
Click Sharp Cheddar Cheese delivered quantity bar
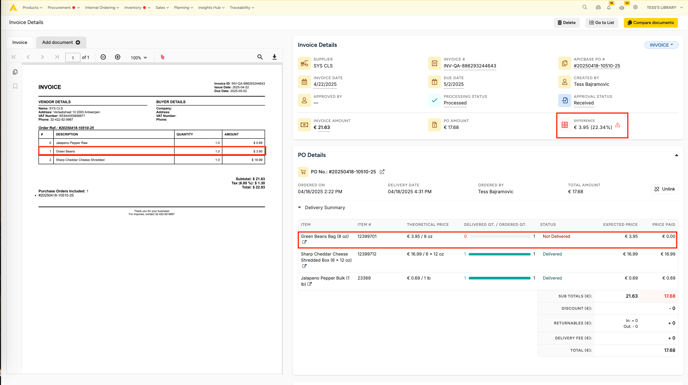(499, 254)
